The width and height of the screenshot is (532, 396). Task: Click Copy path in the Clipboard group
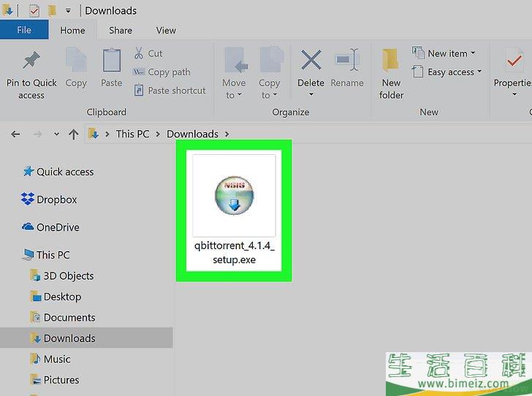coord(162,72)
